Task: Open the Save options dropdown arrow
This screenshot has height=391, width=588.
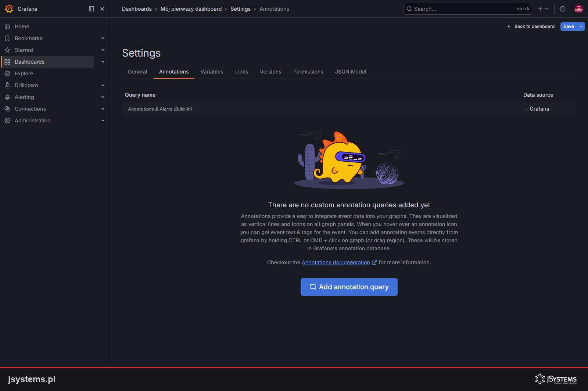Action: pos(581,26)
